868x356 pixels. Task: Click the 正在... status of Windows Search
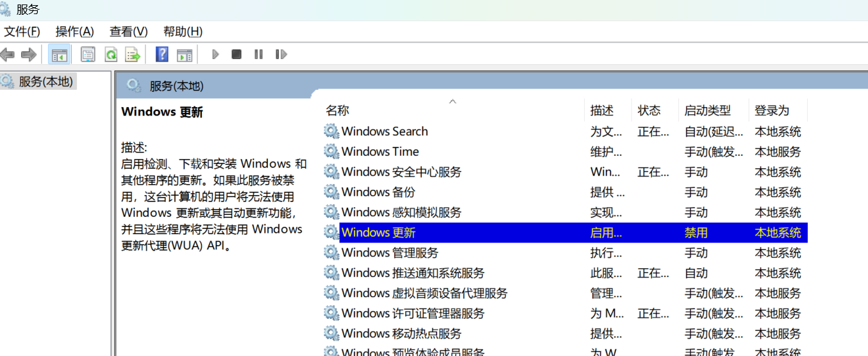coord(653,131)
